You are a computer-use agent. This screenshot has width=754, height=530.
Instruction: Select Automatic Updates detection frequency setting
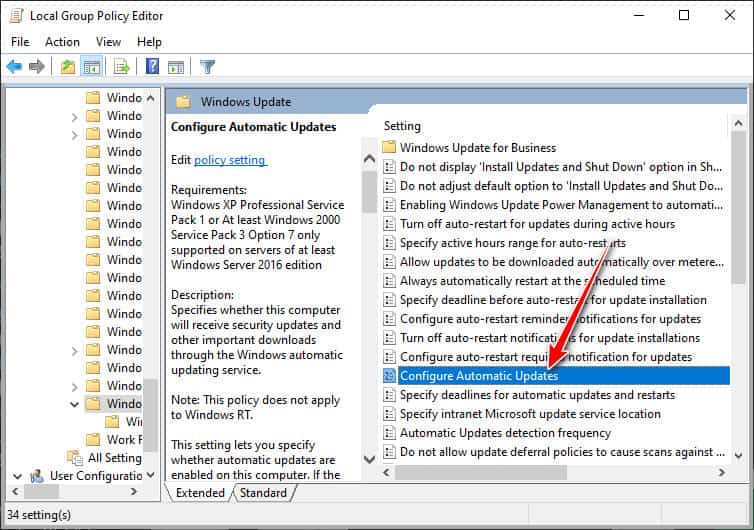click(x=505, y=432)
